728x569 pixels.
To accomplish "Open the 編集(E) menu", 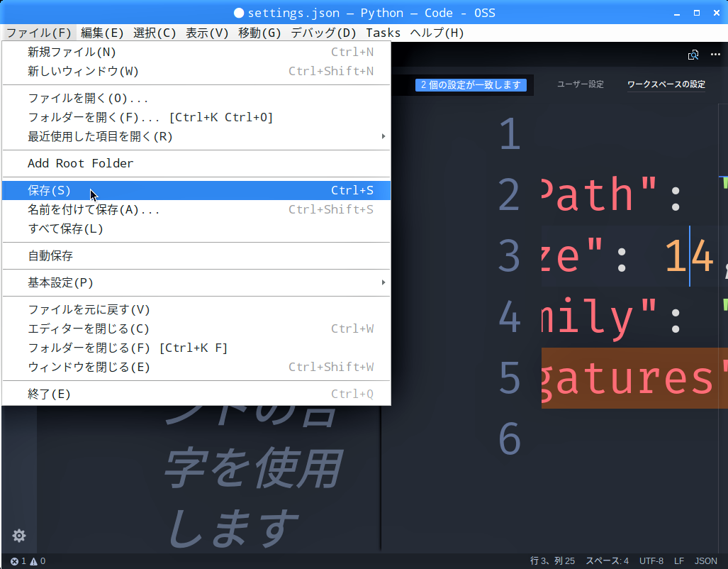I will pos(102,33).
